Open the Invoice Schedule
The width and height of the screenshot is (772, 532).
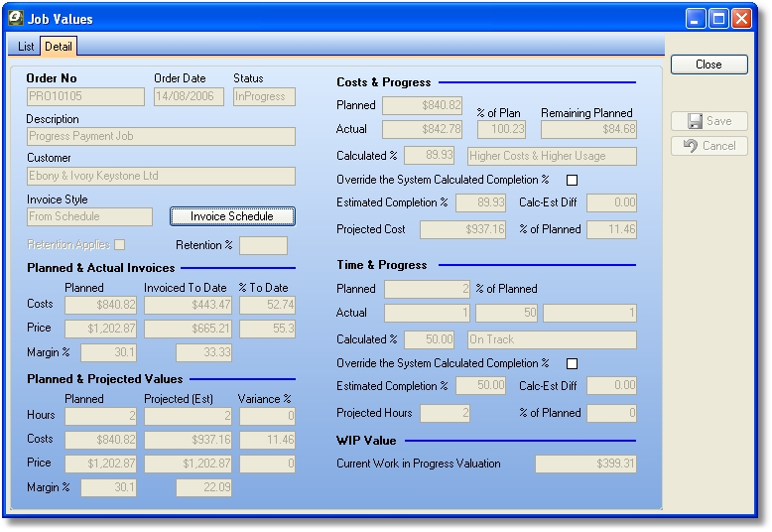(232, 216)
